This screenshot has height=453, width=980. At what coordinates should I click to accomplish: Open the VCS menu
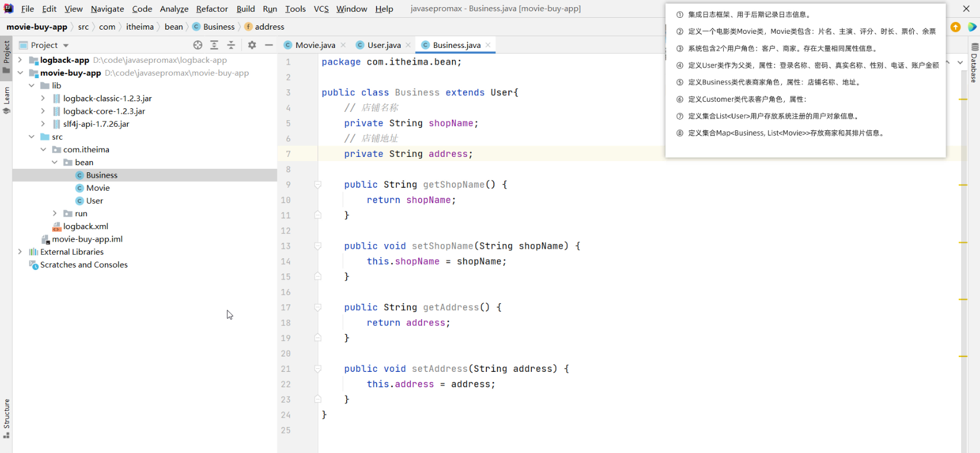point(321,9)
